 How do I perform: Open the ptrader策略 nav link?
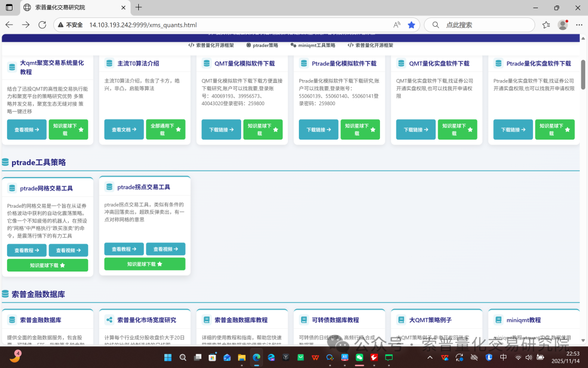coord(262,45)
